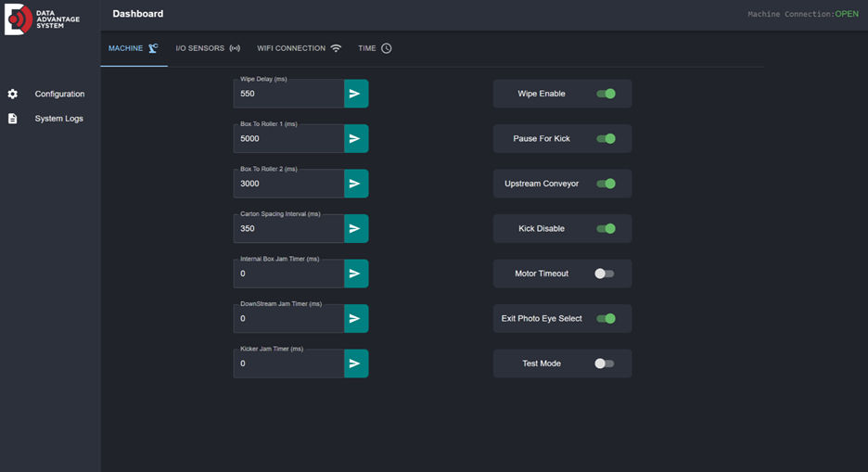Click the robot arm icon on Machine tab

click(x=153, y=48)
